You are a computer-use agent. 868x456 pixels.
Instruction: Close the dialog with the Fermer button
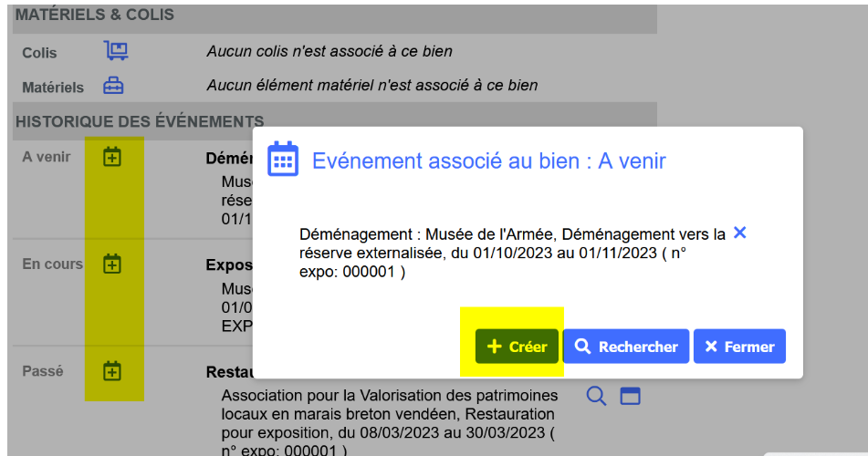(x=739, y=347)
